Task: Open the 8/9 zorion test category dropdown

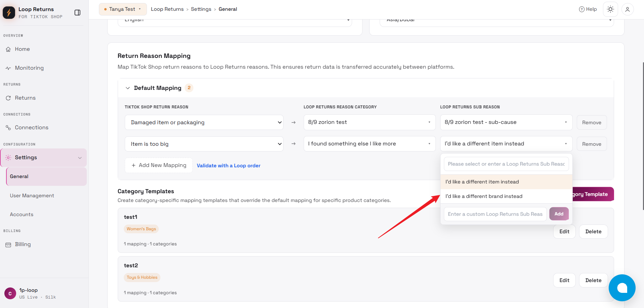Action: [370, 122]
